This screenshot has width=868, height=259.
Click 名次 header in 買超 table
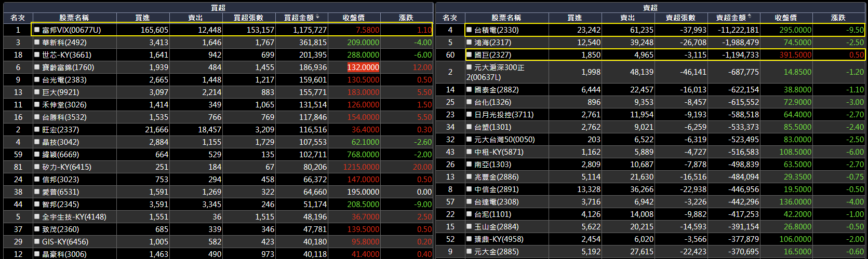18,18
